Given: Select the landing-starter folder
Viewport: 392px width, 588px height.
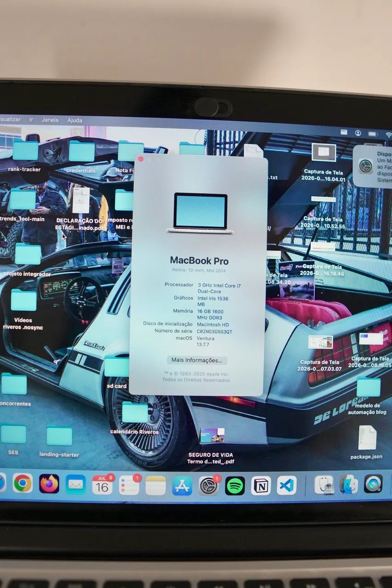Looking at the screenshot, I should tap(59, 435).
